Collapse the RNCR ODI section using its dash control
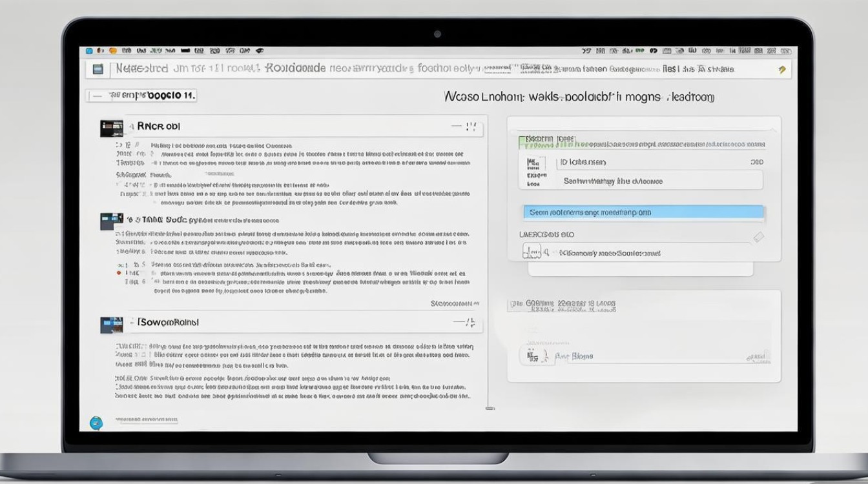 (x=457, y=126)
